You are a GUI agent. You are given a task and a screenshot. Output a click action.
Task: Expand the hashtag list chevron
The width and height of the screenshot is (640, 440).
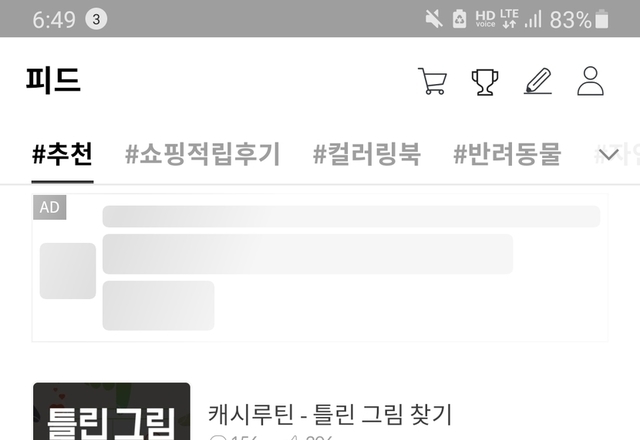point(609,155)
